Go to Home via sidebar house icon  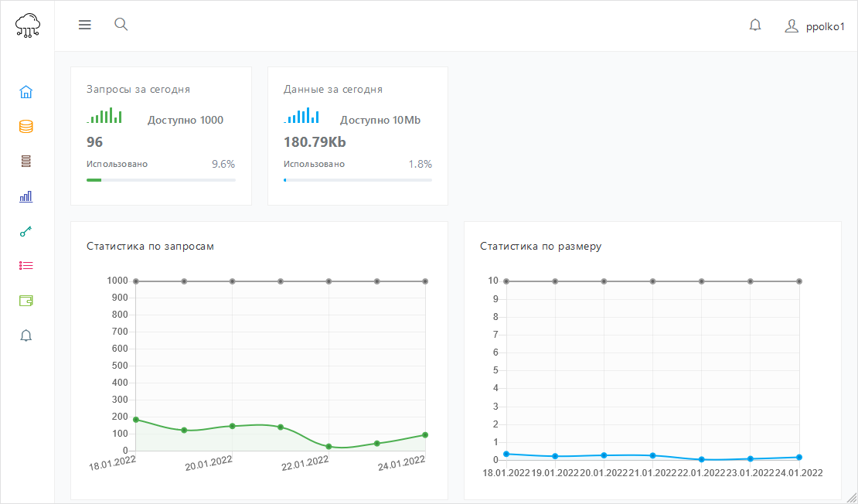(x=26, y=92)
